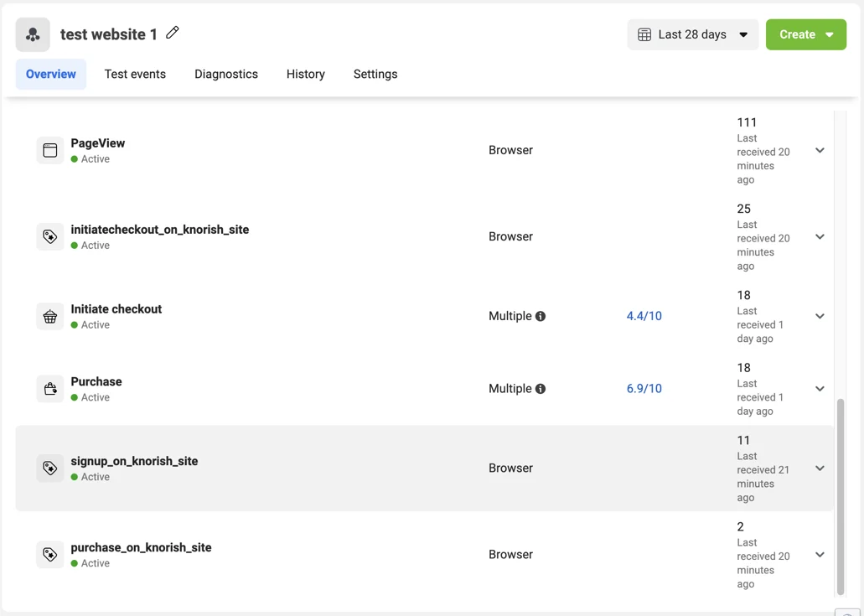
Task: Click the pixel dataset icon beside test website 1
Action: pyautogui.click(x=33, y=35)
